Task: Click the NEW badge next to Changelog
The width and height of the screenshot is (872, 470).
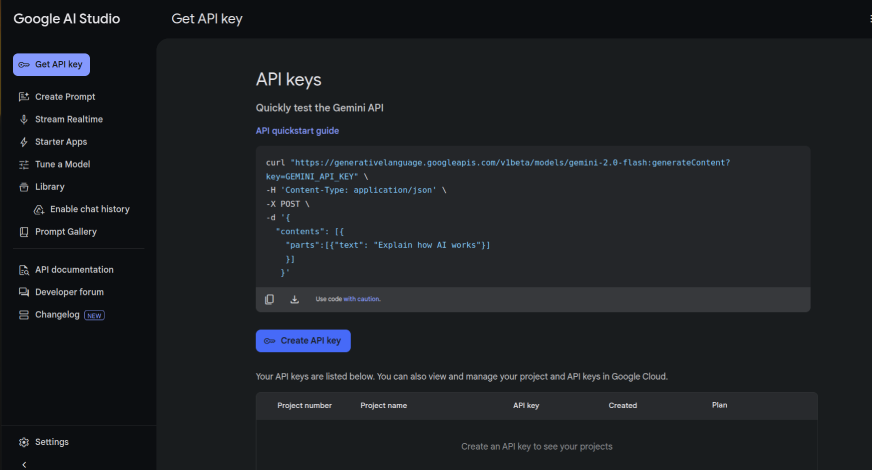Action: [94, 315]
